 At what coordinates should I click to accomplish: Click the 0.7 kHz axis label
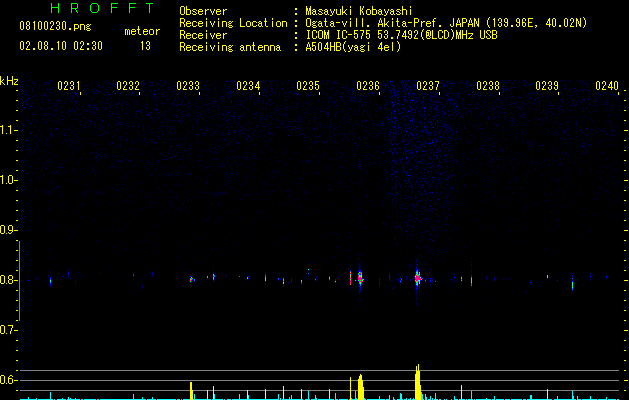[x=8, y=330]
